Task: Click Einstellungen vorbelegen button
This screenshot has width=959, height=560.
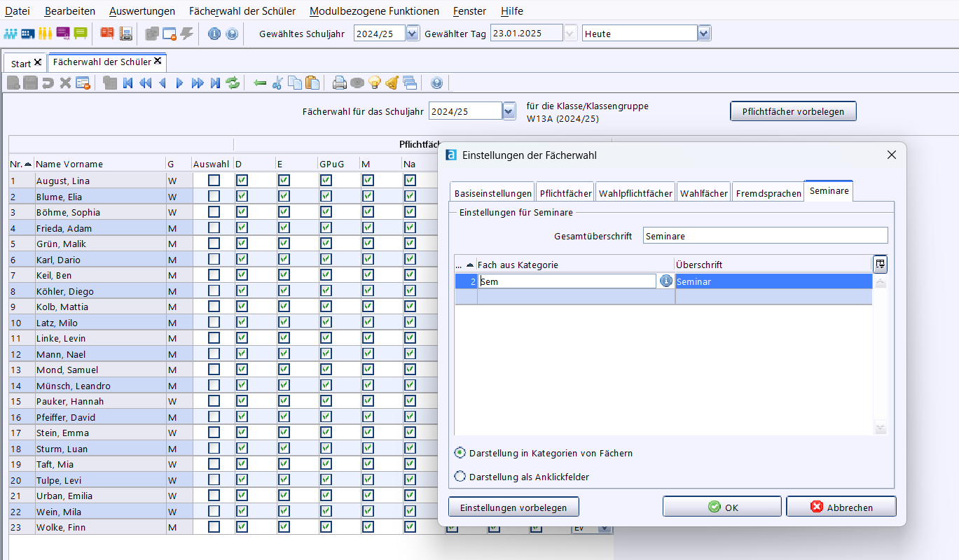Action: pyautogui.click(x=513, y=507)
